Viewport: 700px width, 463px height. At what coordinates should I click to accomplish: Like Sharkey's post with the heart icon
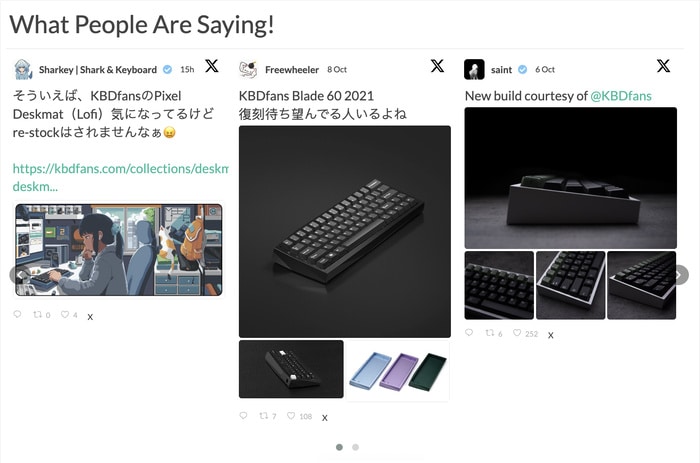coord(65,315)
